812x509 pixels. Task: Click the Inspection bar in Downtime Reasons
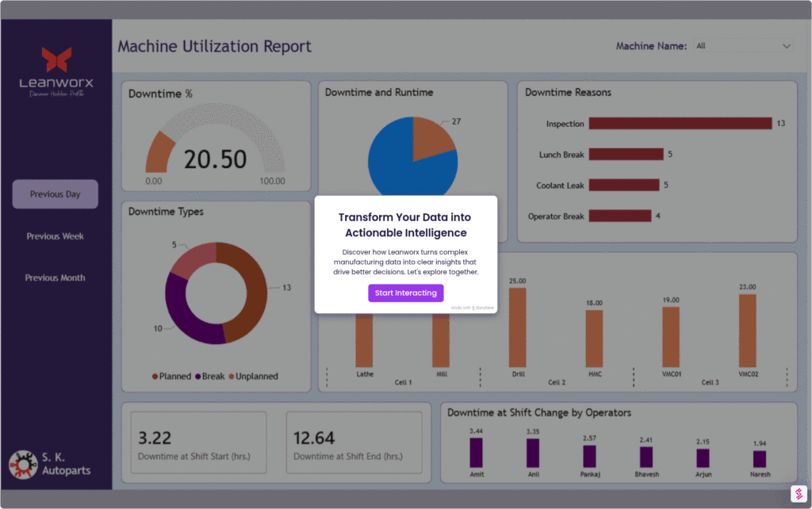coord(680,124)
